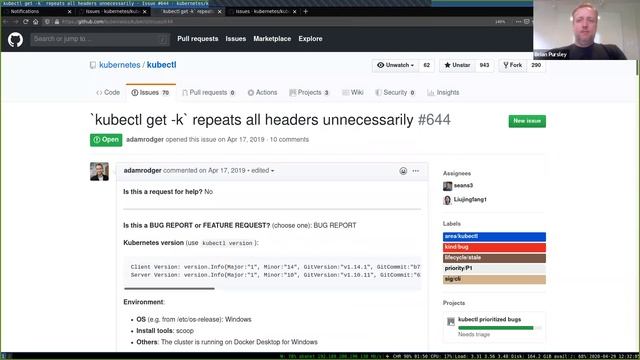Click the project progress bar
The image size is (640, 360).
(500, 328)
